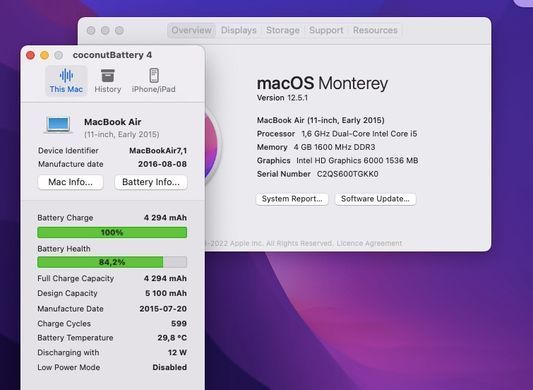This screenshot has width=533, height=390.
Task: Click the Low Power Mode Disabled value
Action: [170, 368]
